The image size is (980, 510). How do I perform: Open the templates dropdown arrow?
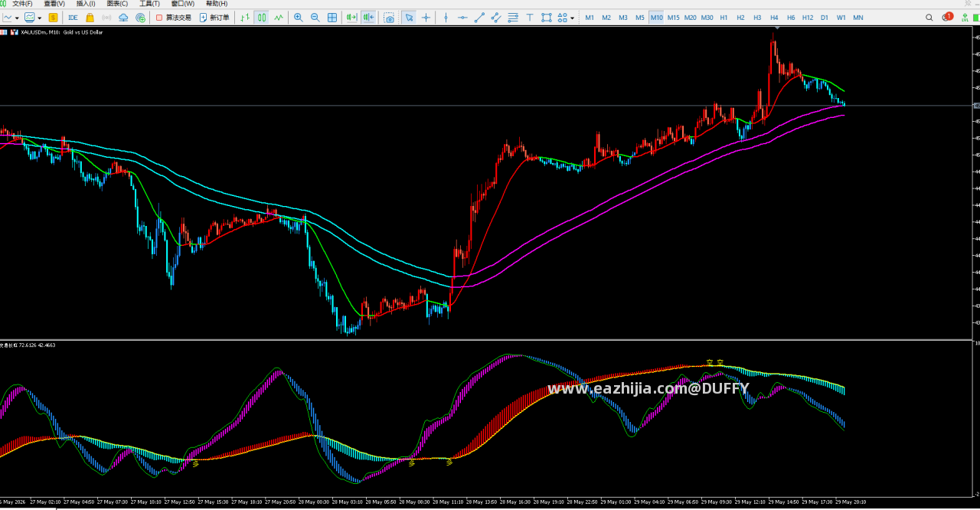[x=40, y=18]
